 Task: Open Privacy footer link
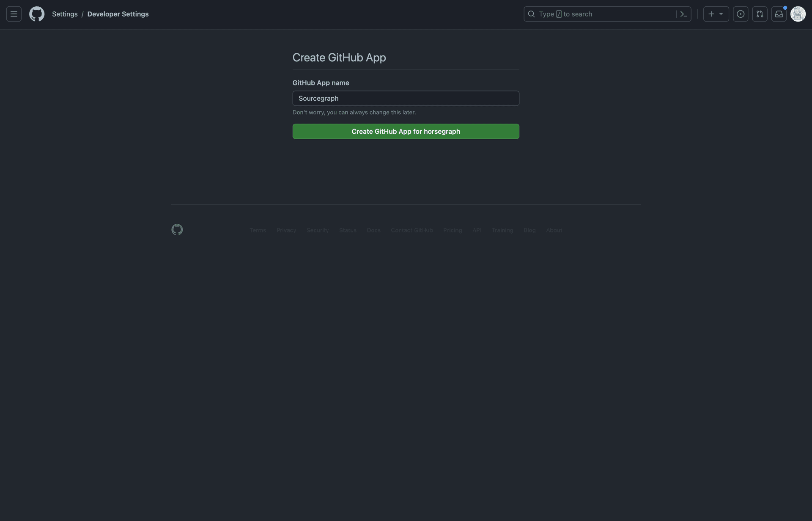pyautogui.click(x=286, y=230)
